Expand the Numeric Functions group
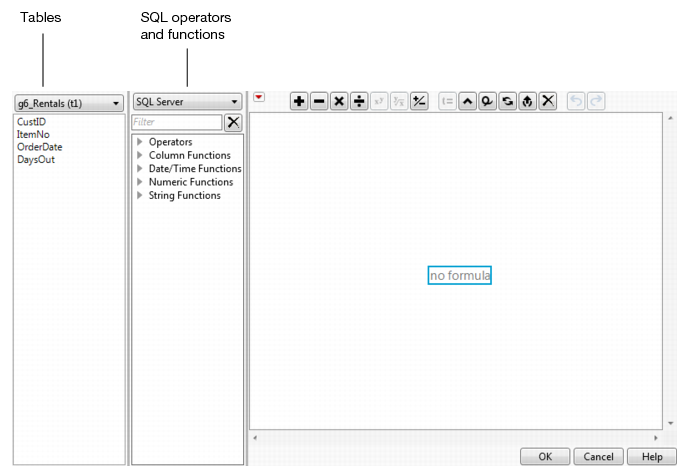 click(x=140, y=182)
